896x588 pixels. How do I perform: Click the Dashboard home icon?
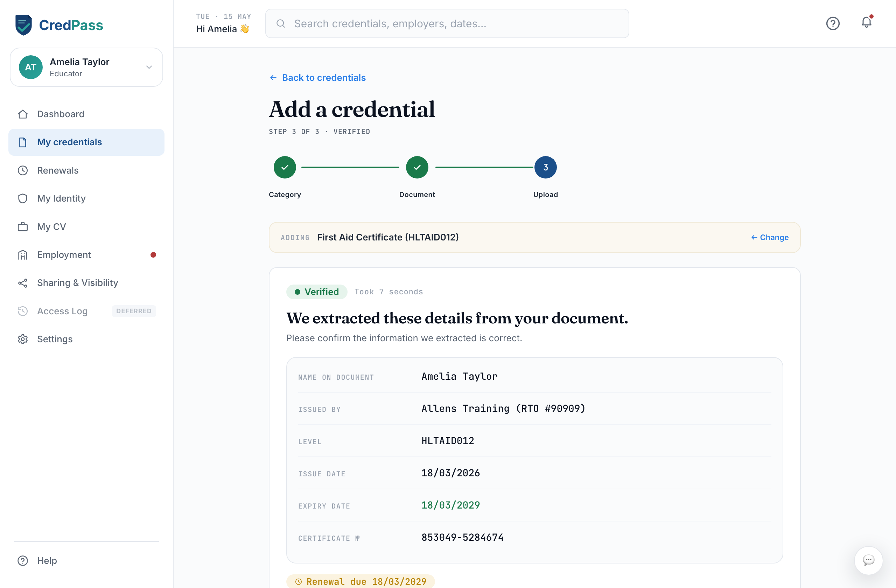(x=23, y=114)
